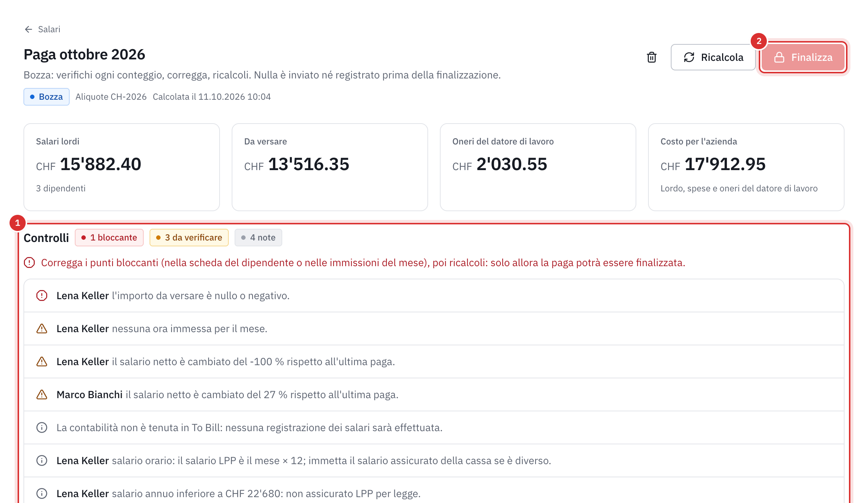
Task: Open the Costo per l'azienda card
Action: coord(746,167)
